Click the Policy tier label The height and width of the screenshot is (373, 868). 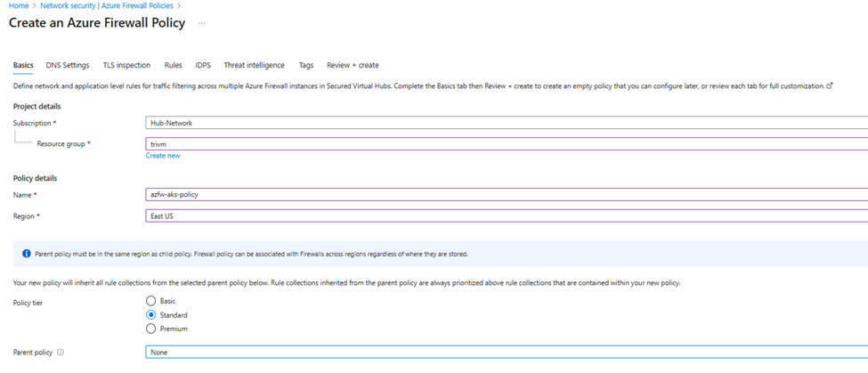click(x=28, y=302)
